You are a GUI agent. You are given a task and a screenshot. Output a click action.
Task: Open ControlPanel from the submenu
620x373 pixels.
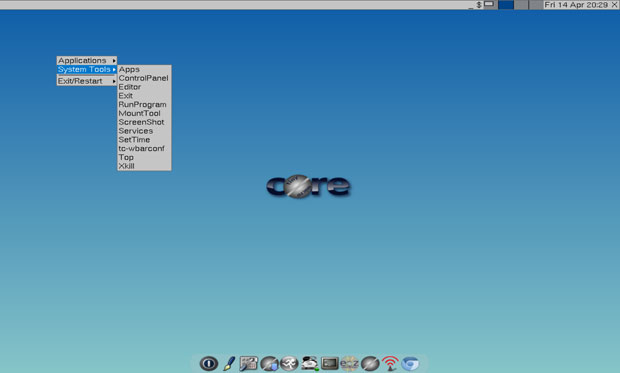[x=144, y=78]
